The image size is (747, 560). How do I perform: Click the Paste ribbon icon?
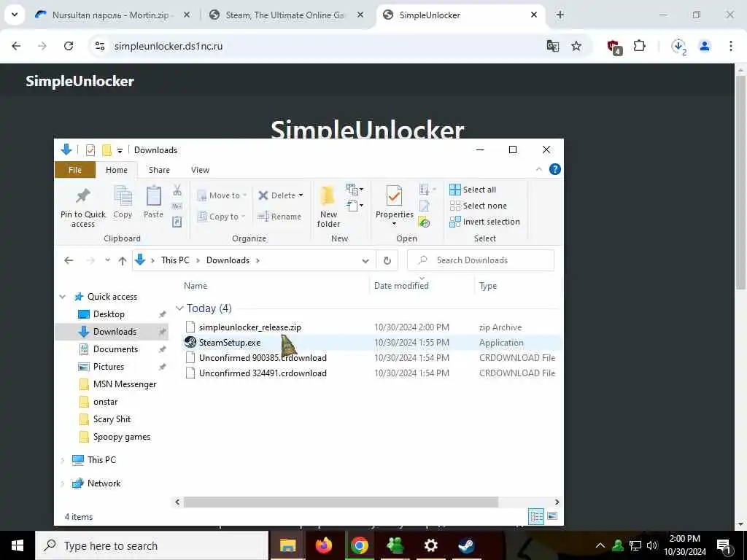click(153, 195)
